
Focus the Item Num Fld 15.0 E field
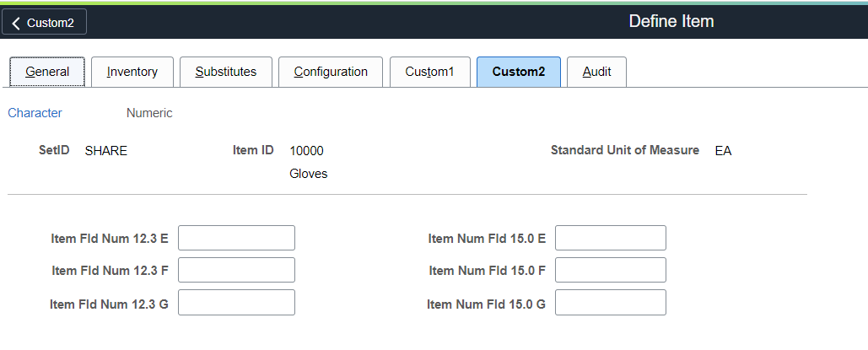click(x=610, y=238)
